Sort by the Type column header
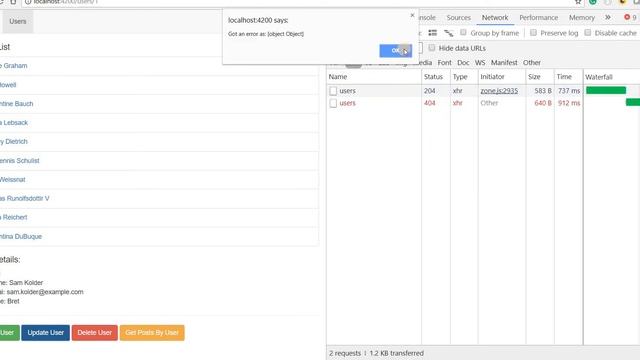 click(464, 77)
